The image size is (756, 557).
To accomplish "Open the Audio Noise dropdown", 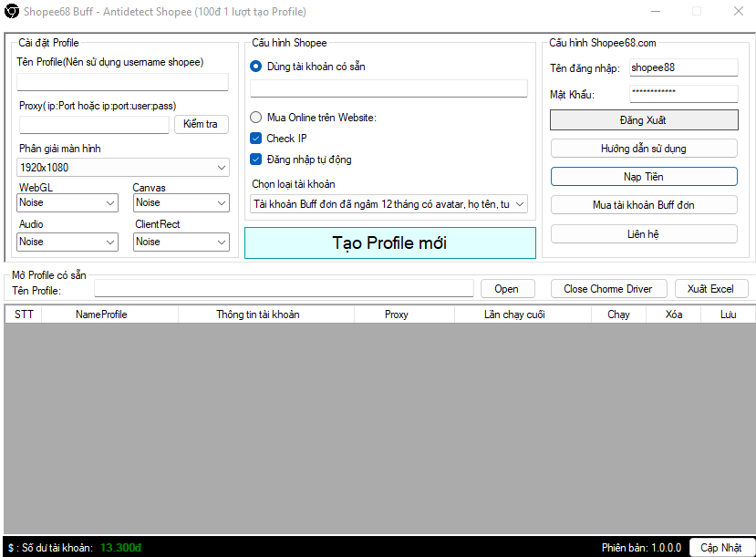I will point(67,242).
